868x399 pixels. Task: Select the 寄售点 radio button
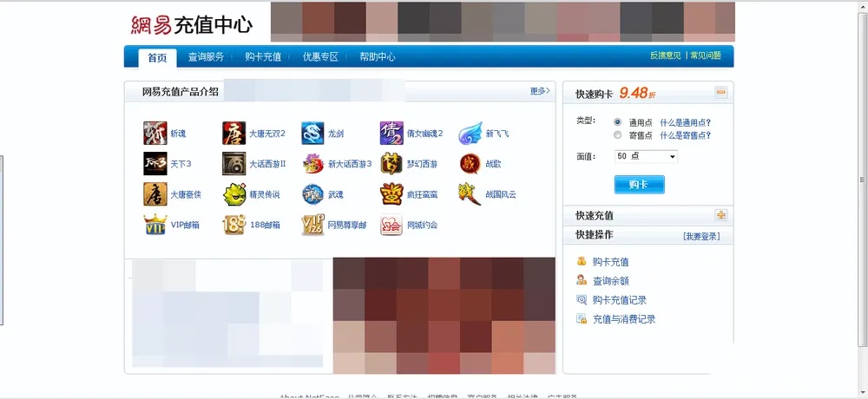[618, 135]
